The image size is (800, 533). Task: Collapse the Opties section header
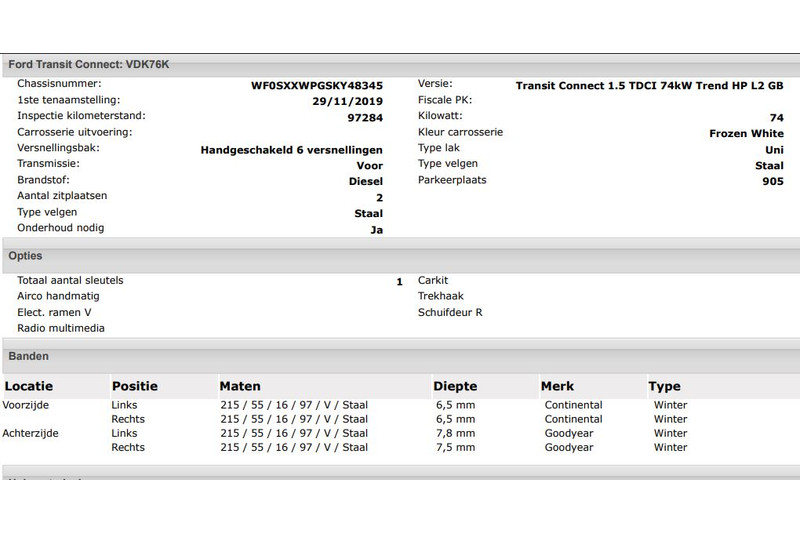tap(26, 256)
